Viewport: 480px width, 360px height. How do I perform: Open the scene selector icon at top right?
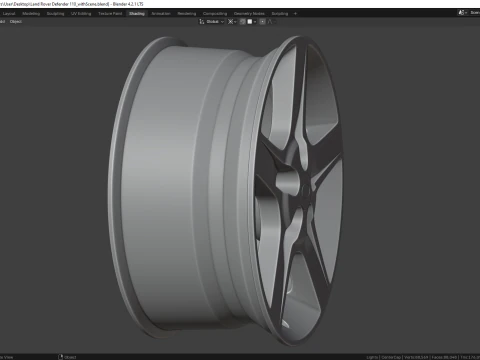coord(462,13)
